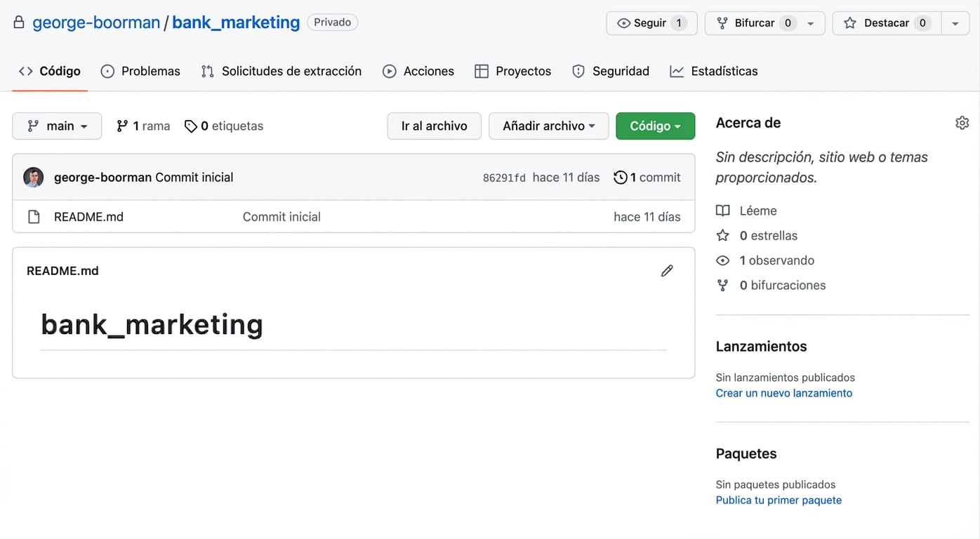Open Solicitudes de extracción tab
Image resolution: width=980 pixels, height=539 pixels.
click(x=281, y=71)
